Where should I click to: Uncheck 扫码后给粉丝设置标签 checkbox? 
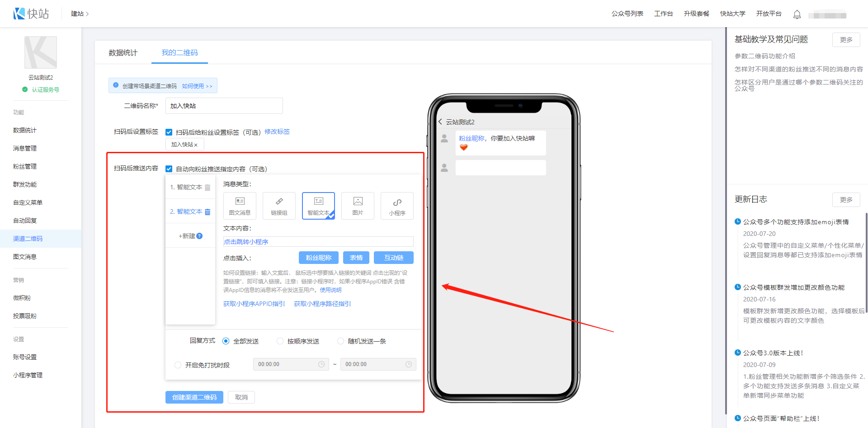click(x=169, y=132)
